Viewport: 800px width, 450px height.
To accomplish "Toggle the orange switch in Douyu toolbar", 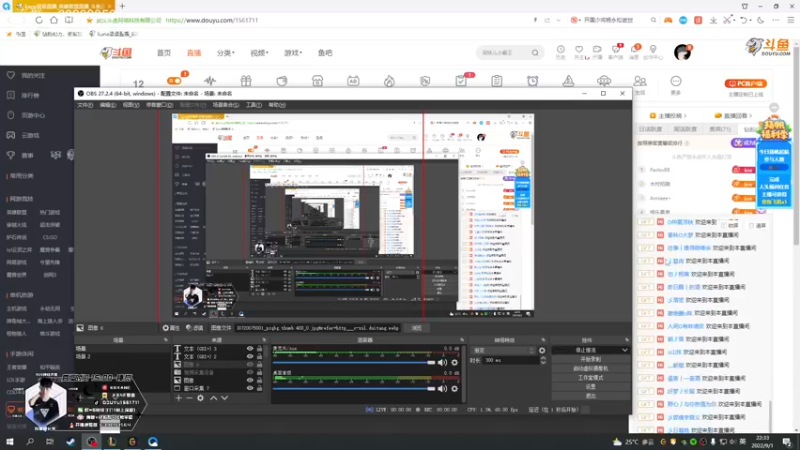I will 174,81.
